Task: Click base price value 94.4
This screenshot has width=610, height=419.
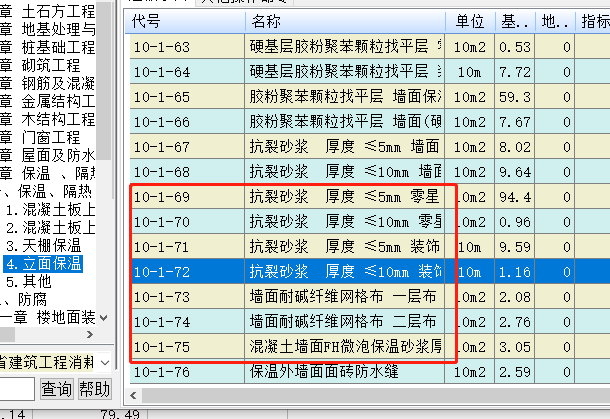Action: click(x=515, y=197)
